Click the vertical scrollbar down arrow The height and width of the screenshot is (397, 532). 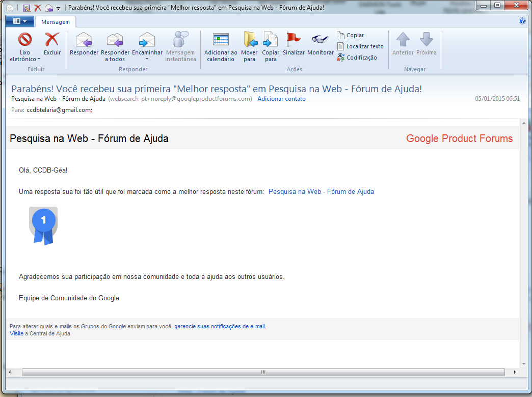tap(523, 364)
